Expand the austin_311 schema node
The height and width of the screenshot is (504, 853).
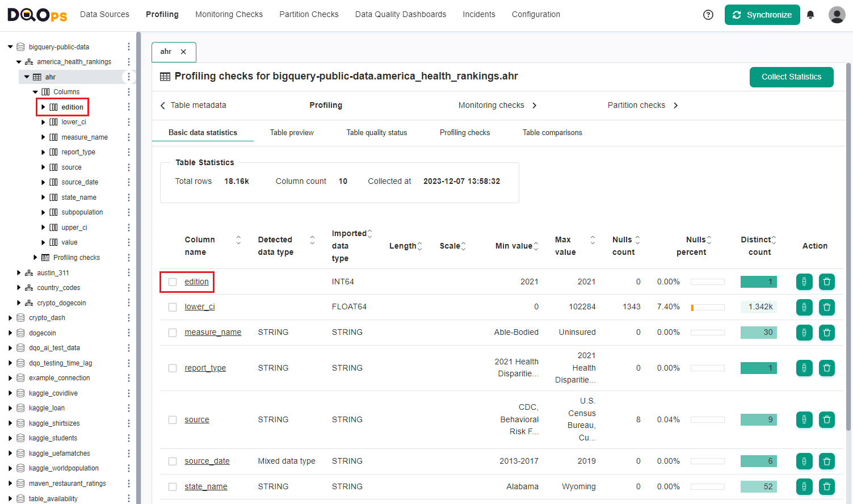(x=19, y=273)
